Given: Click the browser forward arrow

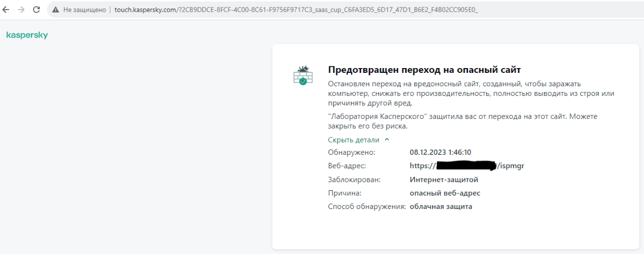Looking at the screenshot, I should (21, 10).
